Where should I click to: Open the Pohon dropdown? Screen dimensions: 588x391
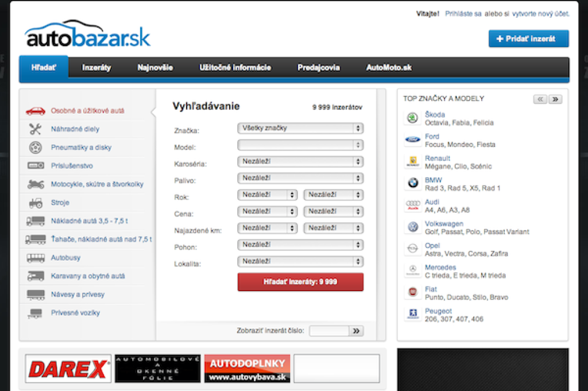(300, 245)
